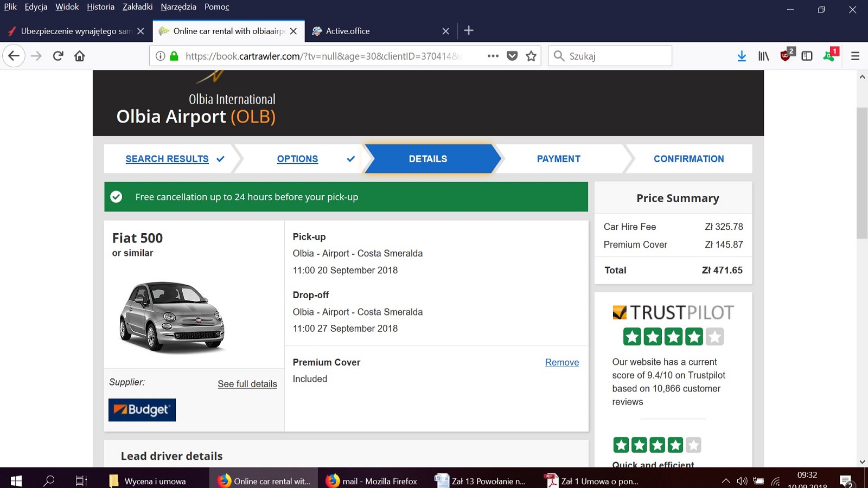Click the green extension icon with badge 1

[830, 55]
